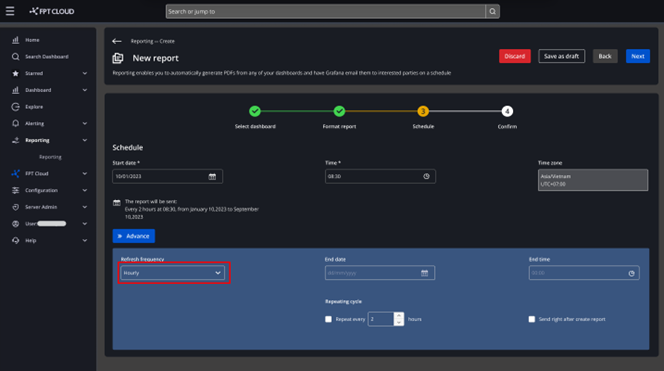Click Save as draft
Viewport: 664px width, 371px height.
pyautogui.click(x=562, y=56)
